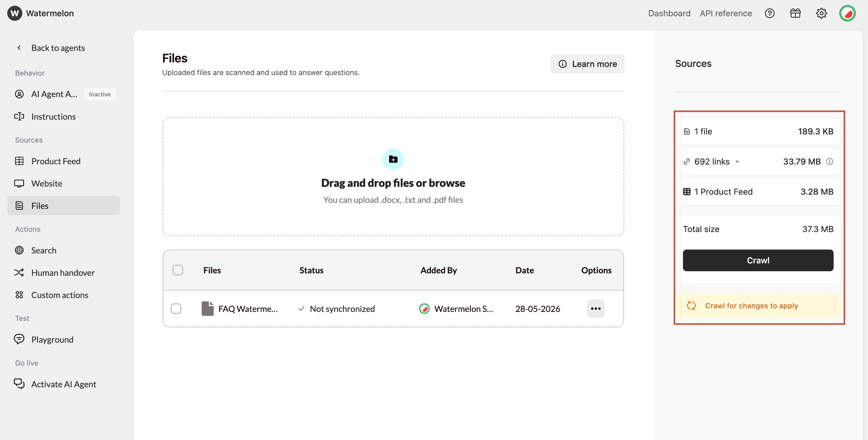The height and width of the screenshot is (440, 868).
Task: Click the Watermelon logo icon
Action: click(x=14, y=13)
